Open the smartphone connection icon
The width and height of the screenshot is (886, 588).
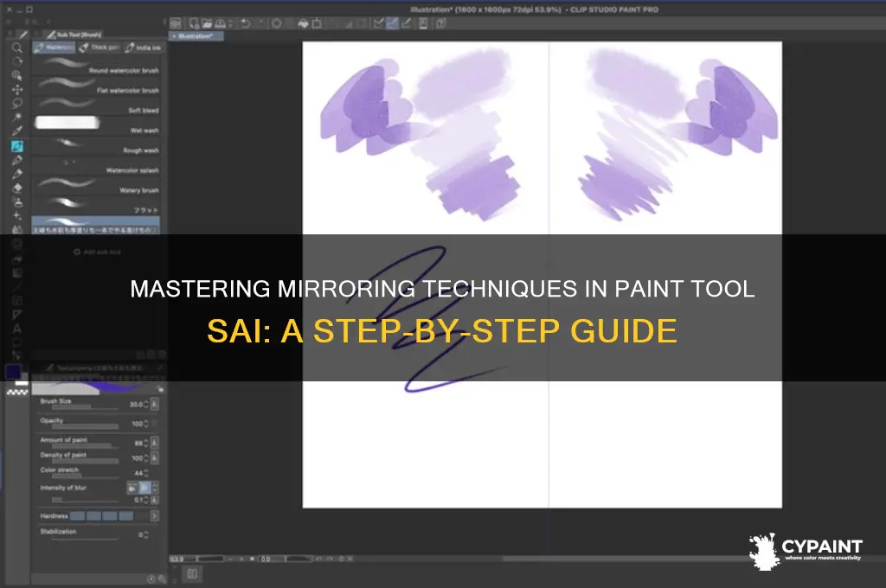tap(423, 23)
